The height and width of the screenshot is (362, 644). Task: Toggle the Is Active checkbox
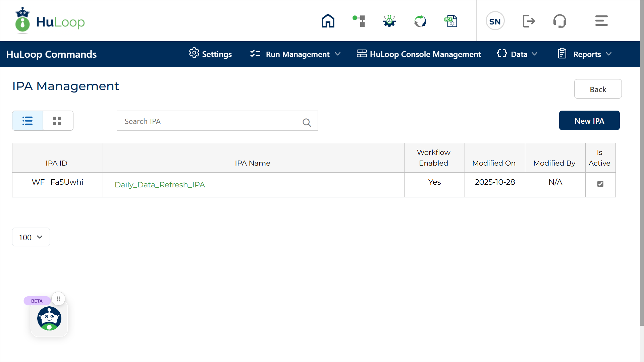pyautogui.click(x=600, y=184)
